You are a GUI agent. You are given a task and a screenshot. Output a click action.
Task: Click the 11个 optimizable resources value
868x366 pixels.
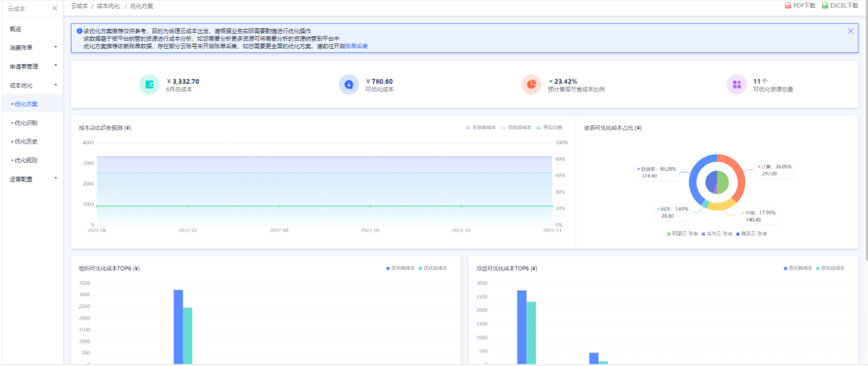pos(760,81)
